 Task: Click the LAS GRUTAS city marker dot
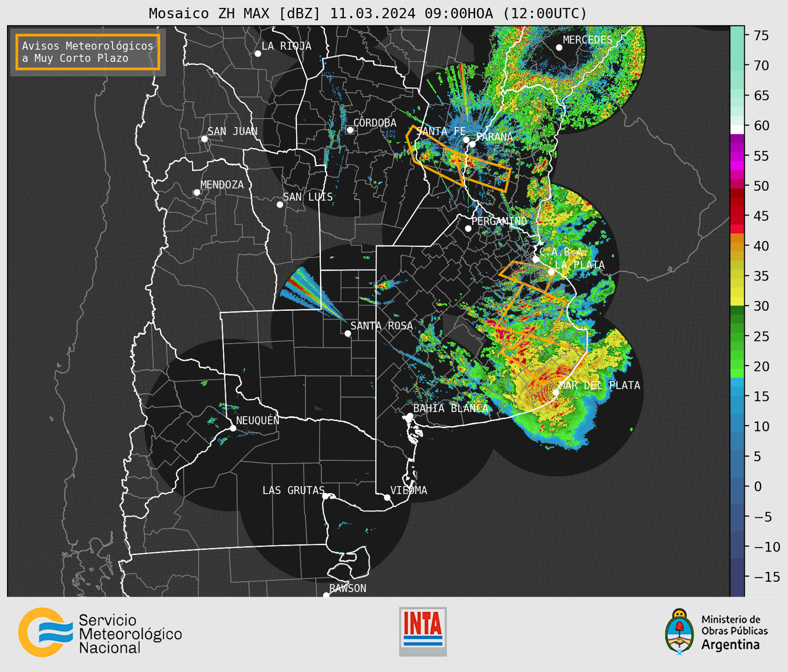326,496
